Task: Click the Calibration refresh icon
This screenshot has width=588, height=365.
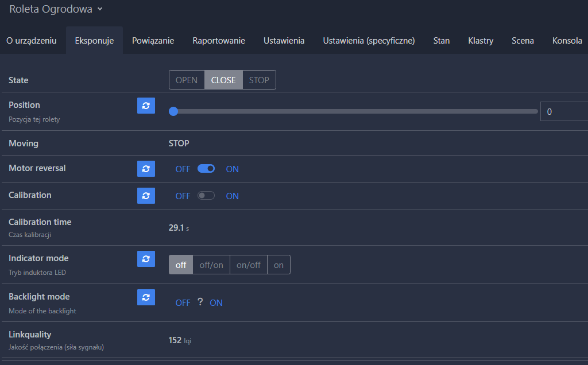Action: tap(146, 196)
